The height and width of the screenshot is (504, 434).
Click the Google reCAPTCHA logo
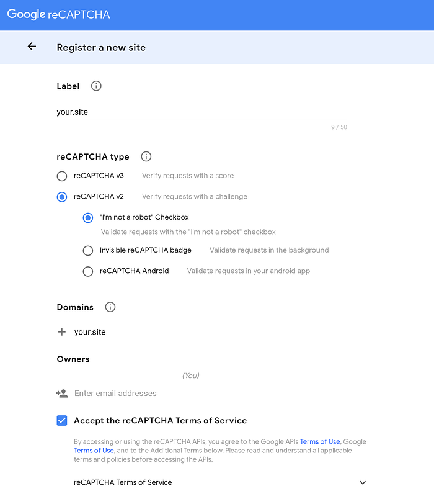click(x=58, y=14)
